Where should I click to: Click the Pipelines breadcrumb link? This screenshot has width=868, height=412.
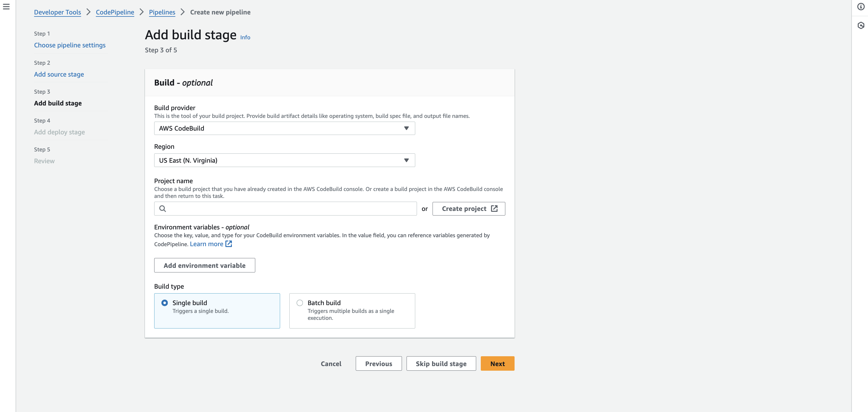click(162, 12)
